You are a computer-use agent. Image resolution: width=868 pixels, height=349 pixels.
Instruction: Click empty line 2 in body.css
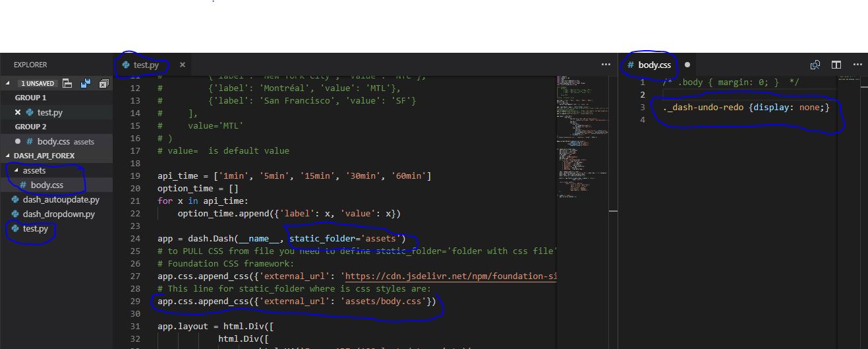click(749, 95)
